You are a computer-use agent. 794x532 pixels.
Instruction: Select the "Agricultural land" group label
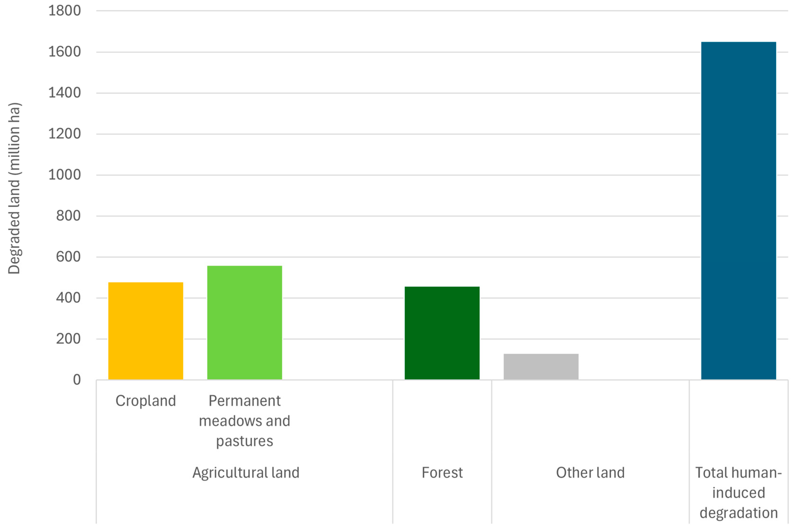click(246, 473)
